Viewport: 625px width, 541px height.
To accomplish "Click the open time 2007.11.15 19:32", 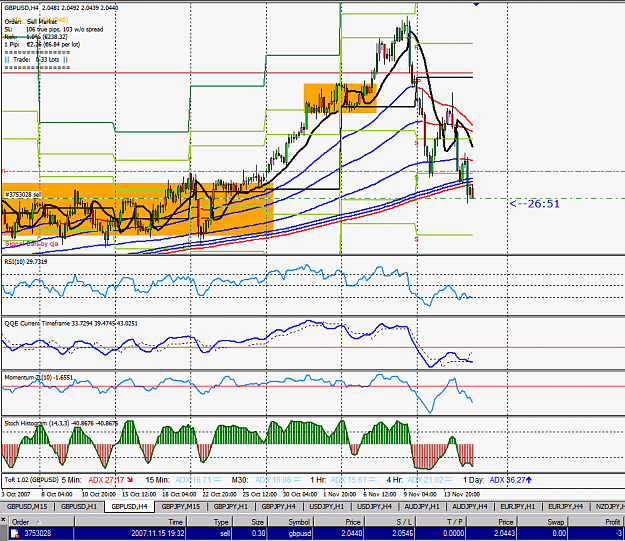I will (x=157, y=533).
